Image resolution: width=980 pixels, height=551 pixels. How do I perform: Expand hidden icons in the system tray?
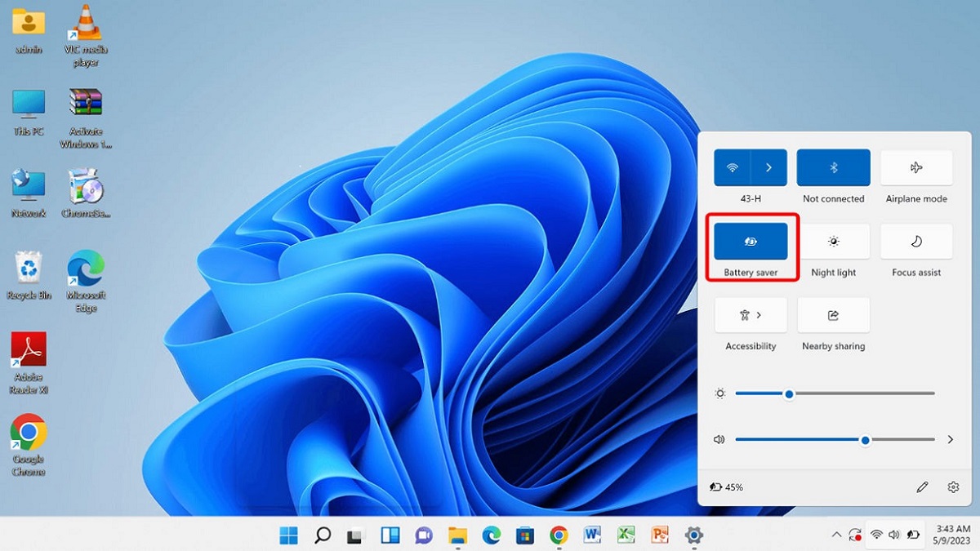tap(835, 535)
